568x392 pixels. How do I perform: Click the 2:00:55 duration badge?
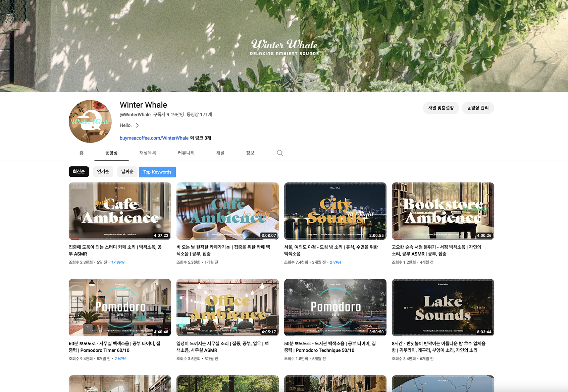[x=376, y=235]
